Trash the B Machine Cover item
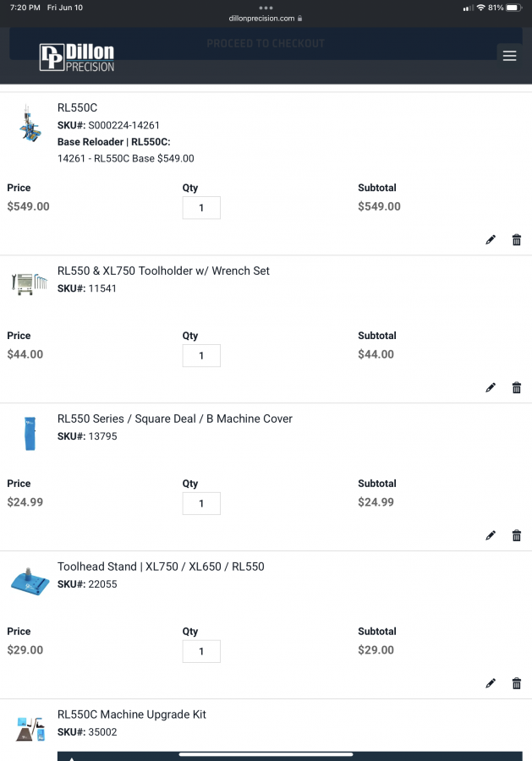The width and height of the screenshot is (532, 761). click(x=517, y=536)
